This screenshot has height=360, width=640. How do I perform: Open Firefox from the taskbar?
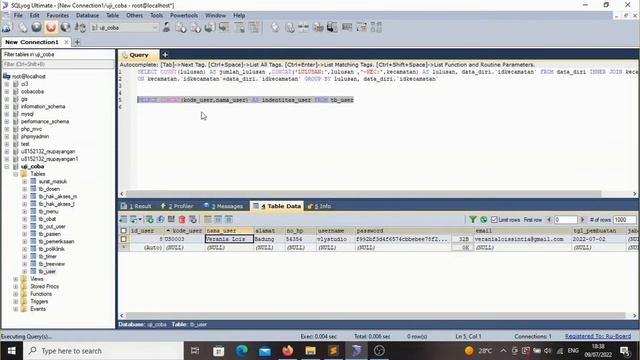[288, 351]
